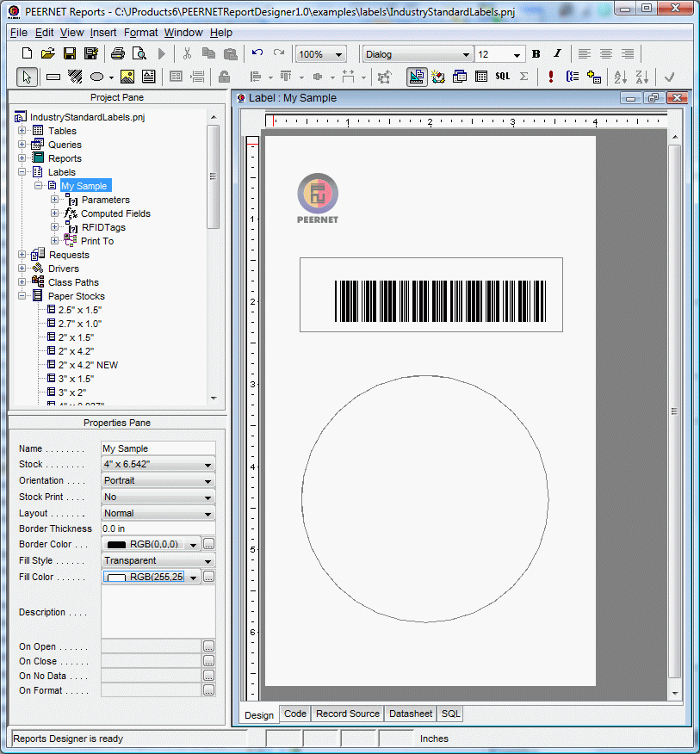Open the Dialog font dropdown
Viewport: 700px width, 754px height.
[466, 55]
